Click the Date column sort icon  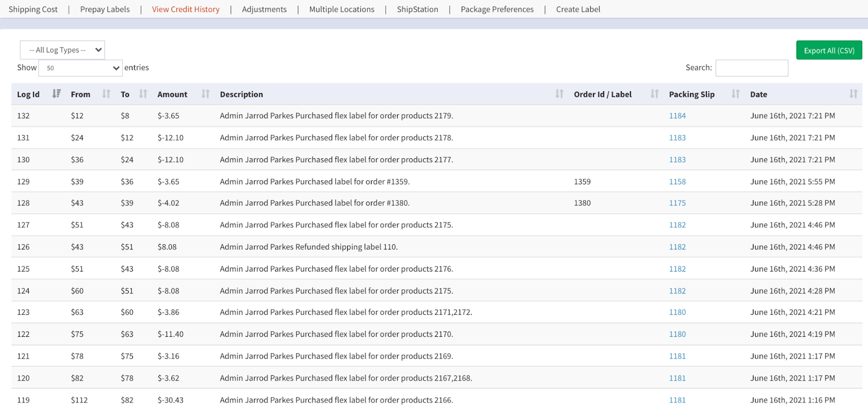point(853,94)
